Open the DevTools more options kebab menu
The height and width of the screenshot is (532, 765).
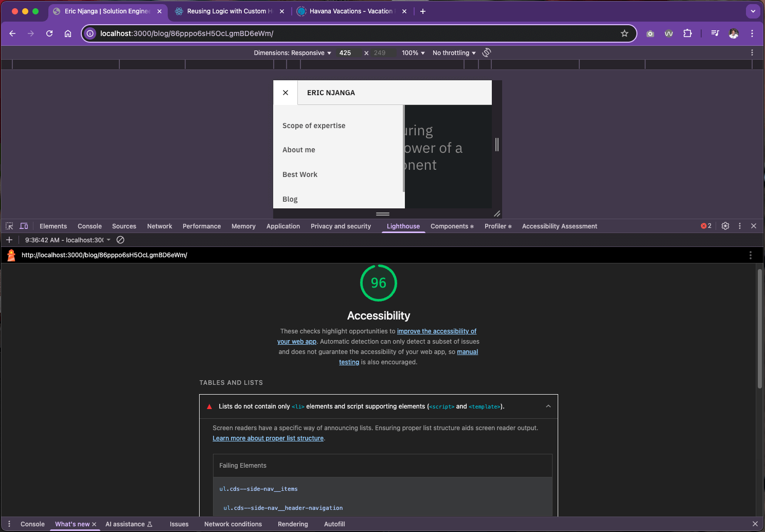(740, 226)
